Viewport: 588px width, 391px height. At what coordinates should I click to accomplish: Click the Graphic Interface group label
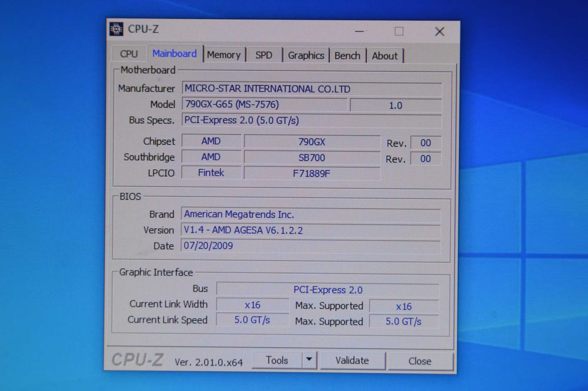[156, 272]
